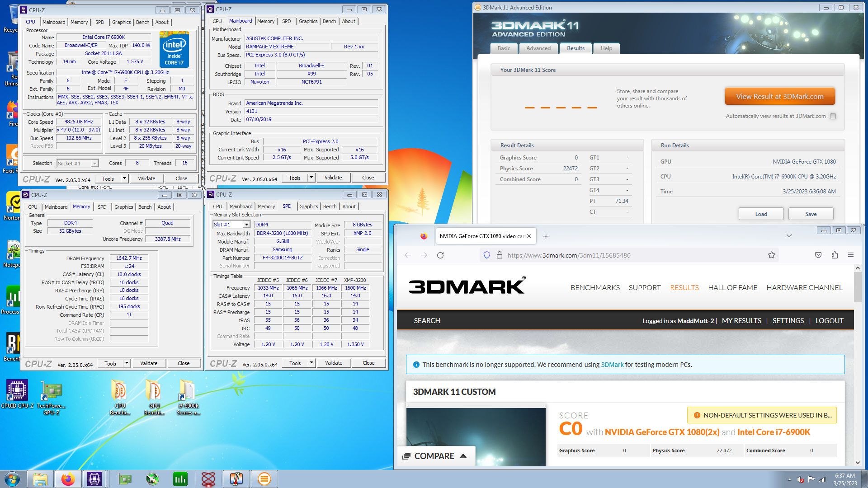Screen dimensions: 868x488
Task: Close the GeForce GTX 1080 tab
Action: 529,236
